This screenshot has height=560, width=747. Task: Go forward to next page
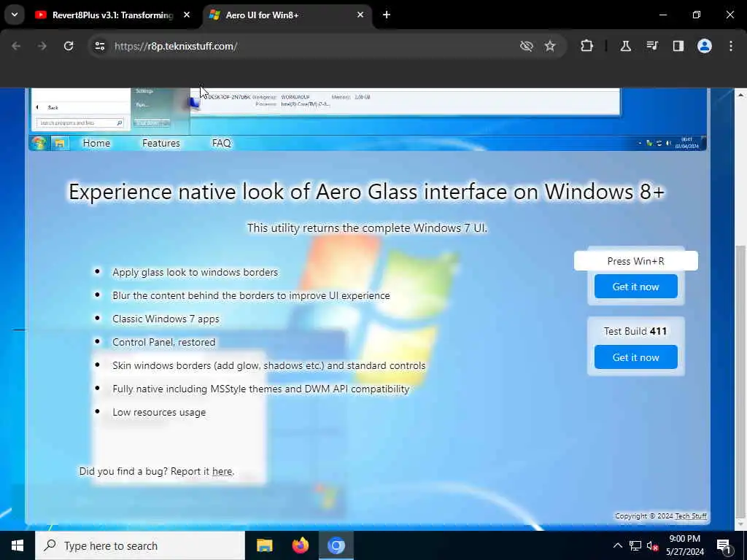click(42, 46)
